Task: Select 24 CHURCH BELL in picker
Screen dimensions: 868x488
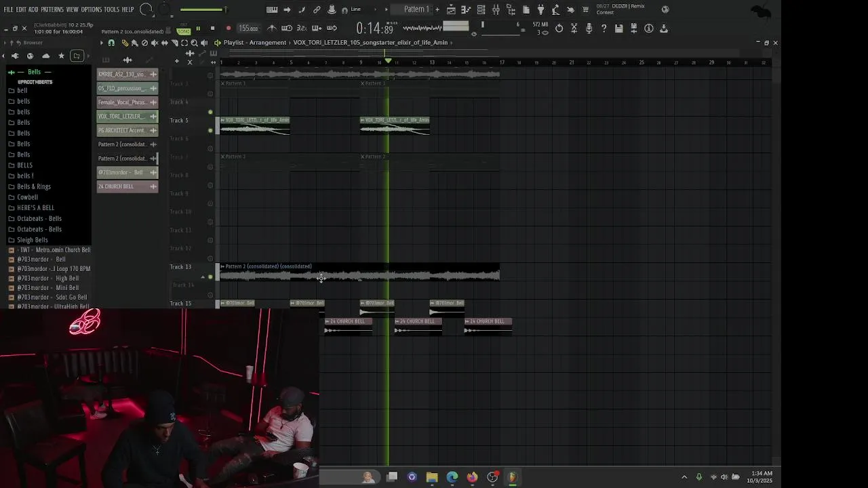Action: (x=127, y=186)
